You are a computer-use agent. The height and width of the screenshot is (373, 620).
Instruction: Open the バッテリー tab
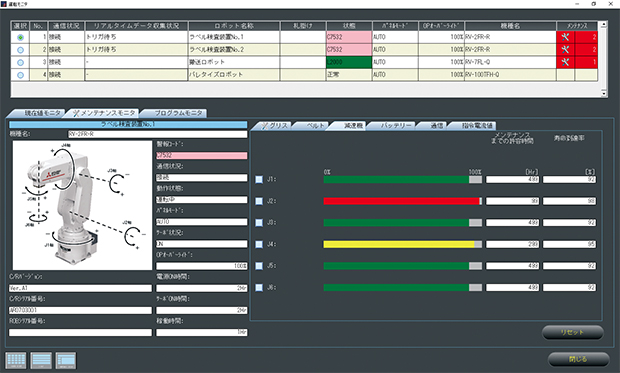point(393,125)
